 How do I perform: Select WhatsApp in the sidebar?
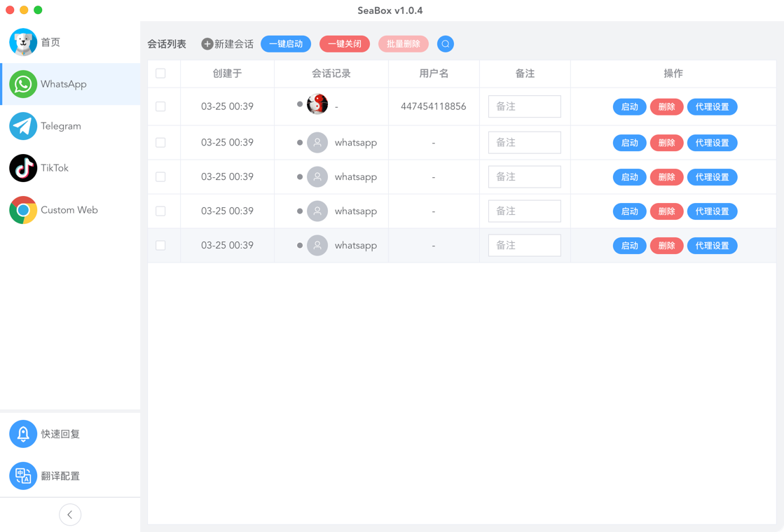(x=71, y=84)
